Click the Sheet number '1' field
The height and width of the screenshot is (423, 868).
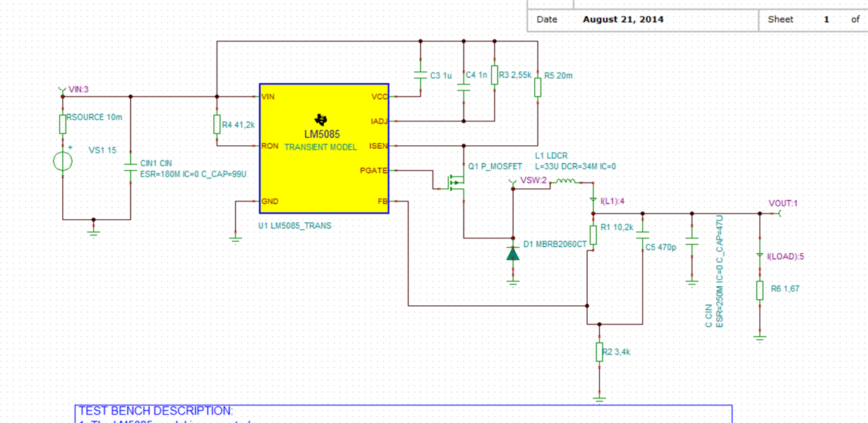point(826,20)
